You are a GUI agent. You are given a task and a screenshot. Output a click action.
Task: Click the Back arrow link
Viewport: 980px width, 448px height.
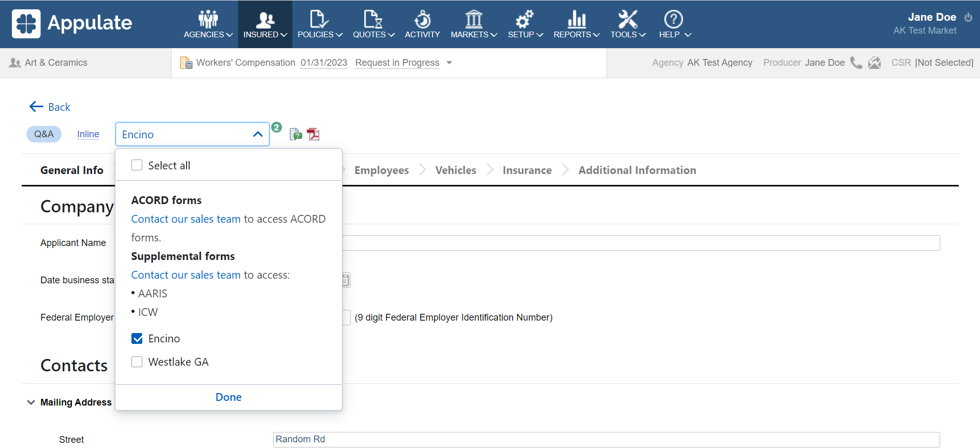point(50,107)
